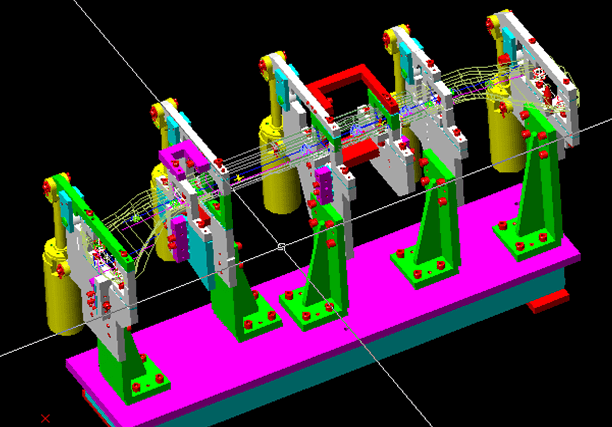Viewport: 612px width, 427px height.
Task: Select the small purple block near center
Action: [x=325, y=187]
